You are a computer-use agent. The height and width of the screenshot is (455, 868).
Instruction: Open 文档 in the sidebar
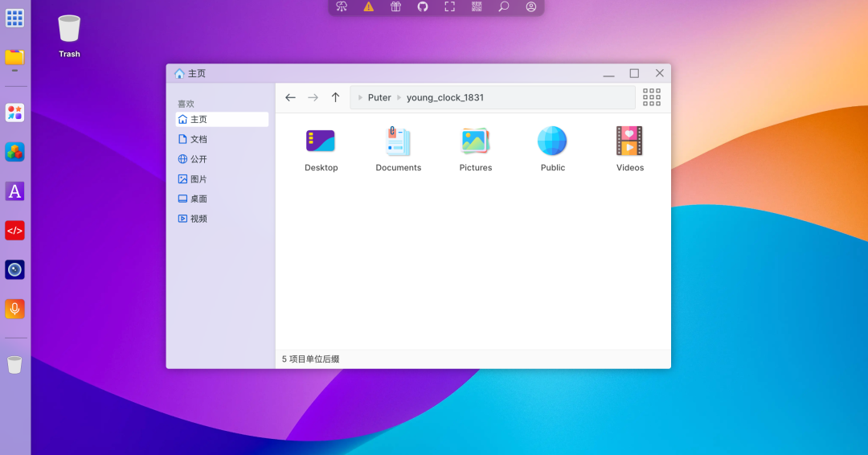(x=222, y=140)
